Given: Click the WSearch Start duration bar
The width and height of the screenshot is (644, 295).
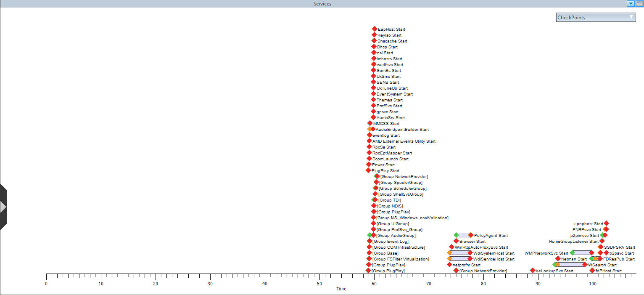Looking at the screenshot, I should coord(570,265).
